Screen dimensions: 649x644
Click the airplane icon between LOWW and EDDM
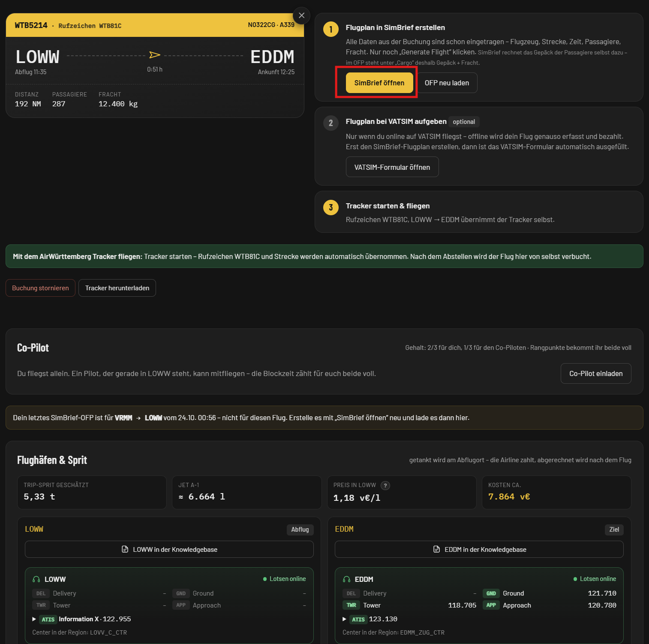pyautogui.click(x=155, y=55)
